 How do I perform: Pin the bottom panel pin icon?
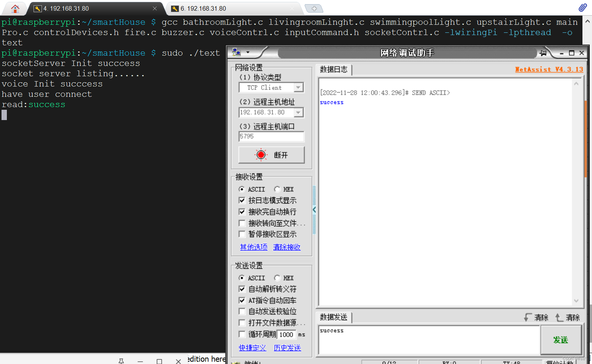[121, 361]
